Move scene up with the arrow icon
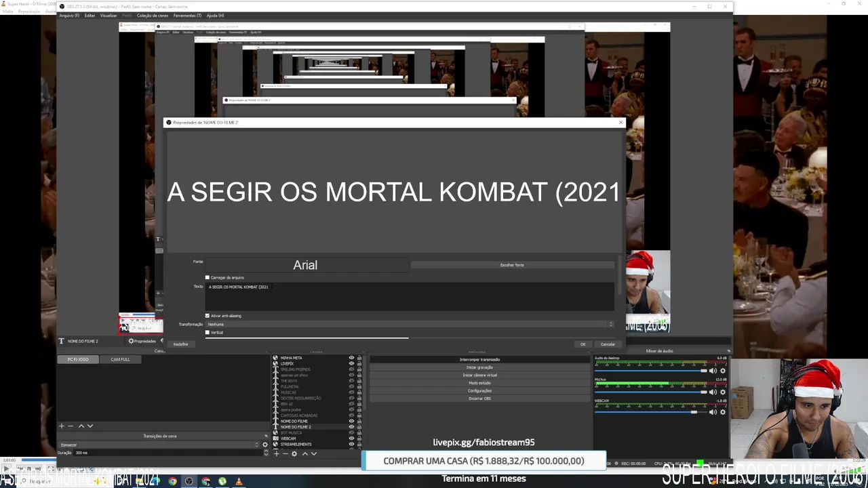 [x=81, y=426]
